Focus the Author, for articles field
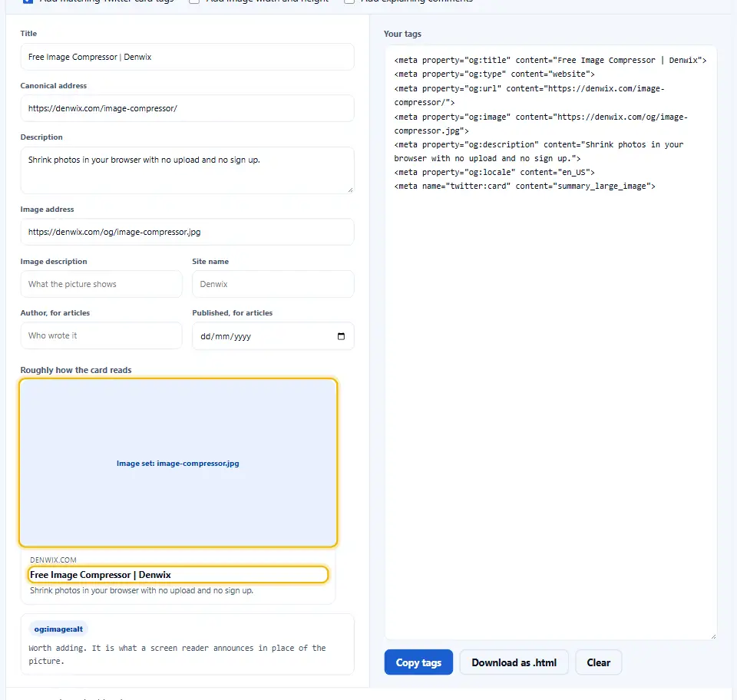This screenshot has height=700, width=737. coord(101,336)
